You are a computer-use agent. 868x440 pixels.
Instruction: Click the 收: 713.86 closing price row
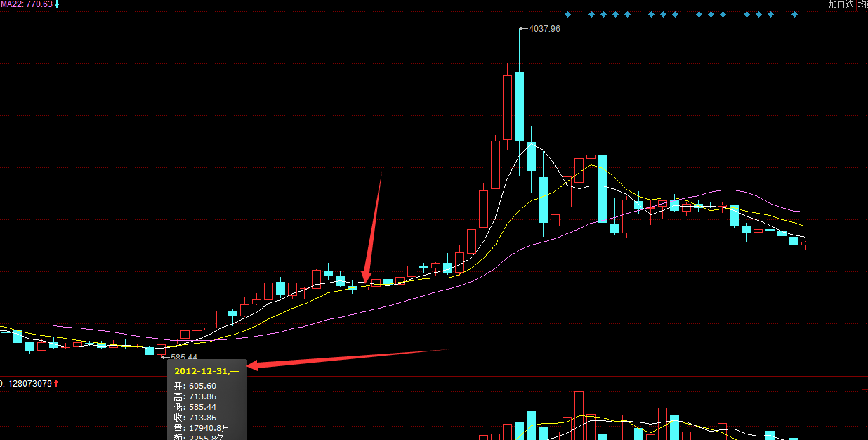coord(195,418)
